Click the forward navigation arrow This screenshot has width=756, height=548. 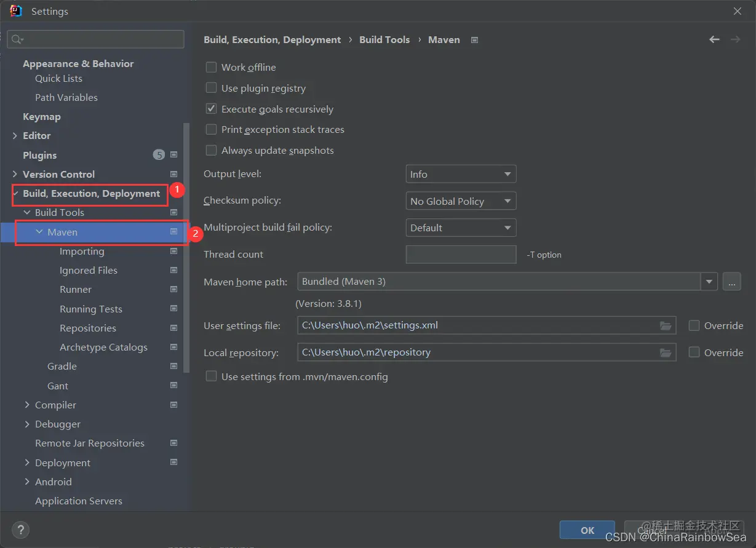tap(735, 39)
